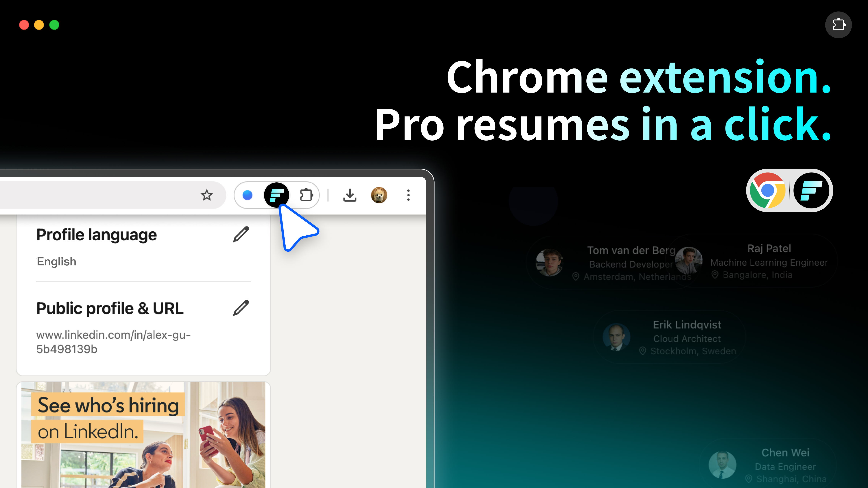The height and width of the screenshot is (488, 868).
Task: Open the F resume extension in the toolbar
Action: click(276, 195)
